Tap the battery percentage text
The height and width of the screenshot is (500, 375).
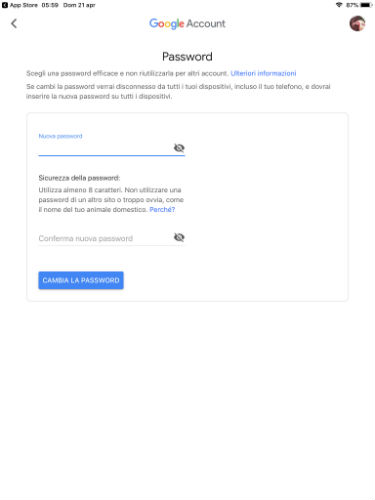pyautogui.click(x=352, y=5)
